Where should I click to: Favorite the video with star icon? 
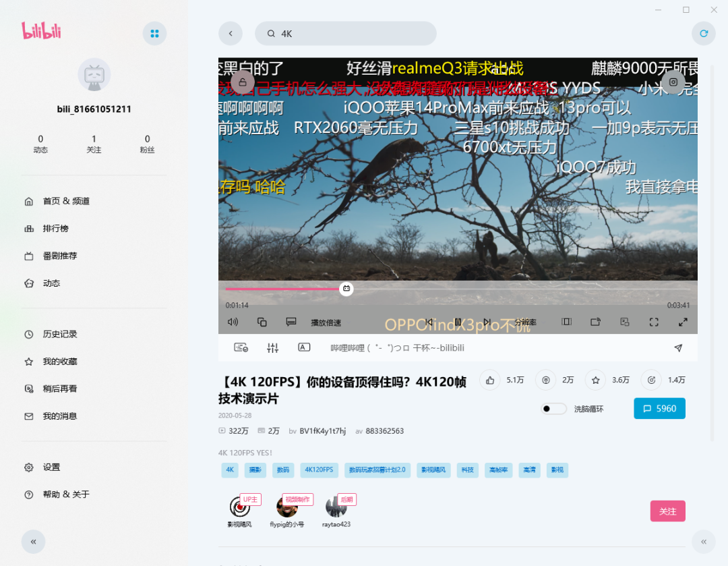[596, 380]
